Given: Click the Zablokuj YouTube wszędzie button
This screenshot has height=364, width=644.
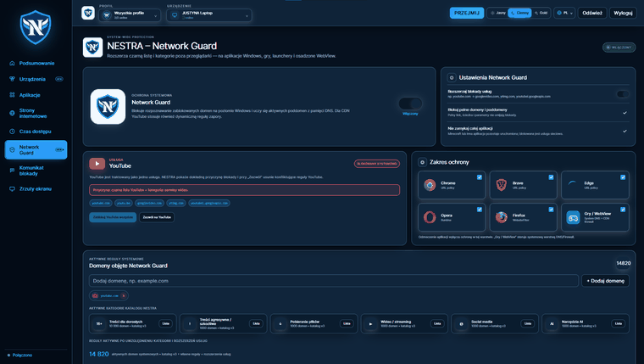Looking at the screenshot, I should [x=113, y=216].
